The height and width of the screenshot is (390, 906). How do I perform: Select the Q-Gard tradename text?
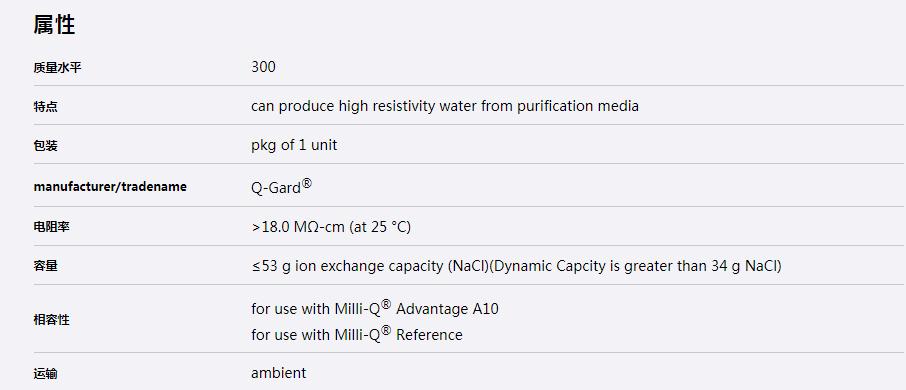point(276,188)
